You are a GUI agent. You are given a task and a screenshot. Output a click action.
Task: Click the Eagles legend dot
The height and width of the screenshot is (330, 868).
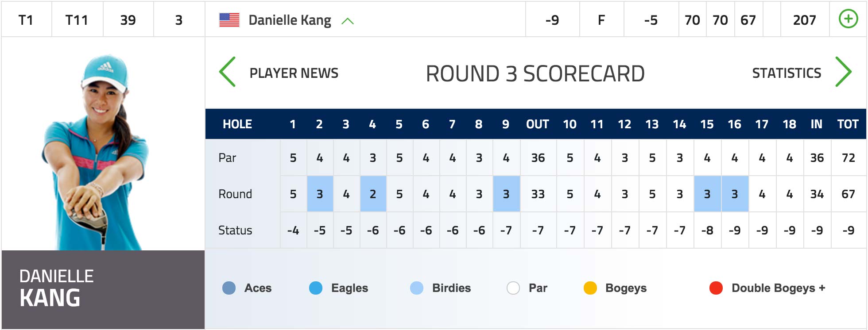[316, 288]
